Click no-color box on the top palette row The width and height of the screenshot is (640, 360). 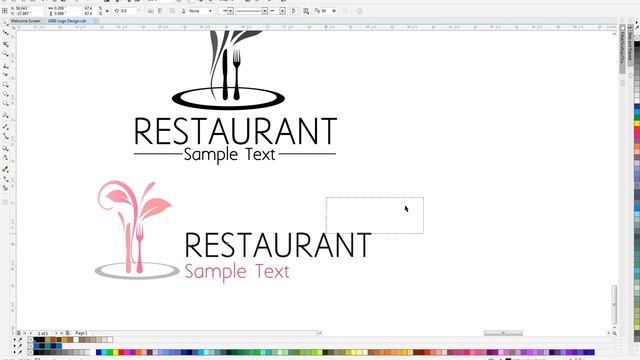30,339
